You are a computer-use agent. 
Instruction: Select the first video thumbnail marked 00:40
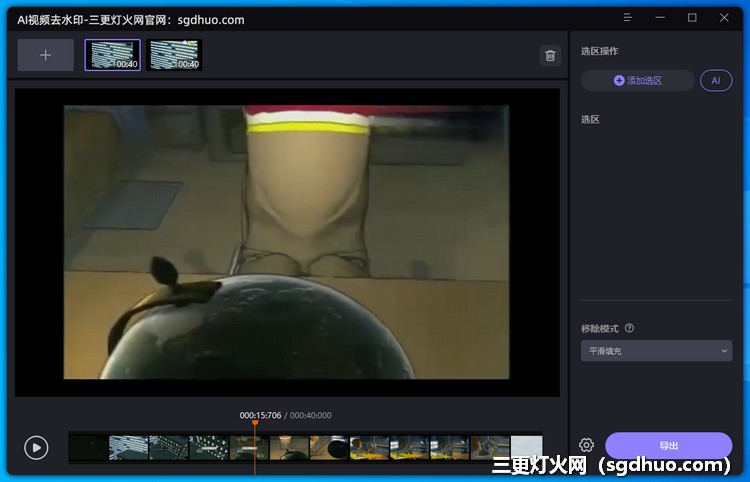coord(113,55)
